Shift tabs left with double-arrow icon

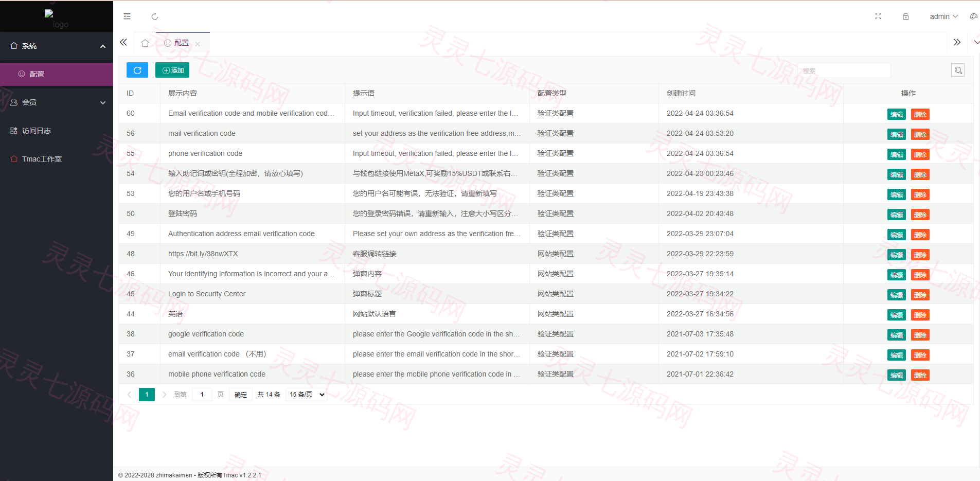(x=123, y=42)
